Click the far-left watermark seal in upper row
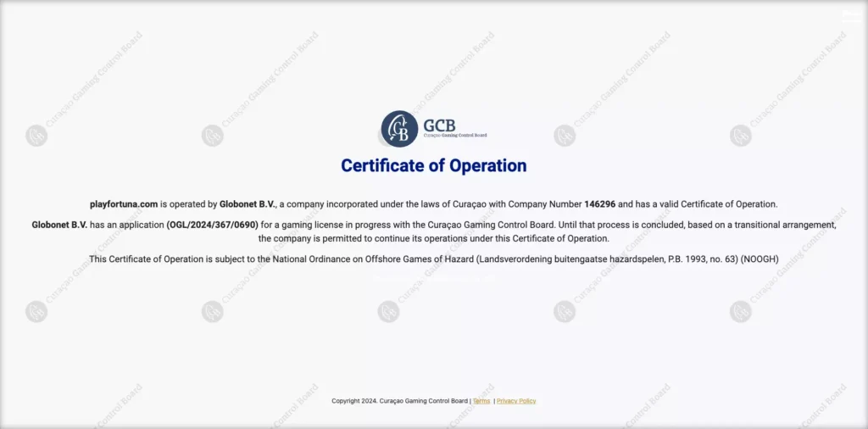Viewport: 868px width, 429px height. coord(36,136)
